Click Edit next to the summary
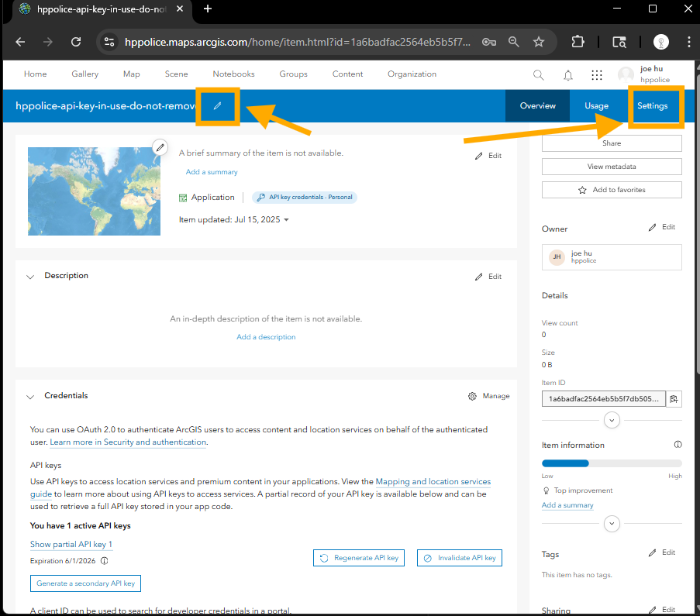Screen dimensions: 700x616 click(488, 156)
